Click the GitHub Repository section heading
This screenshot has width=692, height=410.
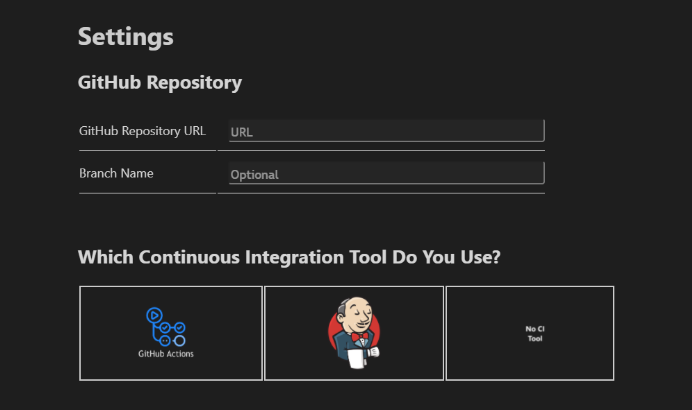point(160,83)
